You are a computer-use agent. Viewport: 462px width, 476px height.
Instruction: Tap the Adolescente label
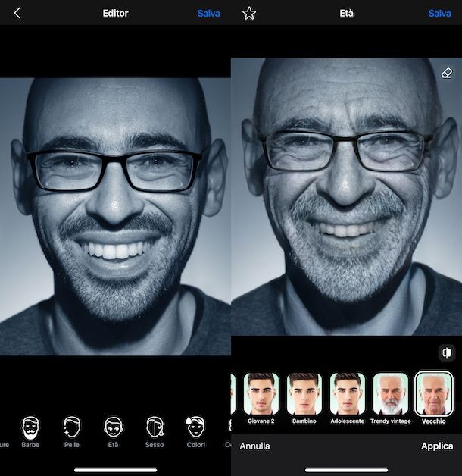click(348, 421)
